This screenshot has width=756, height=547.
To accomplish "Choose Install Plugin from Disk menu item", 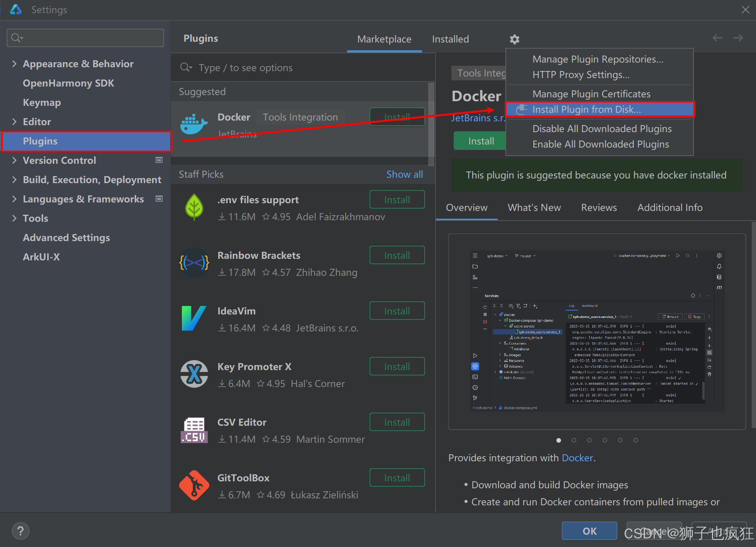I will 586,109.
